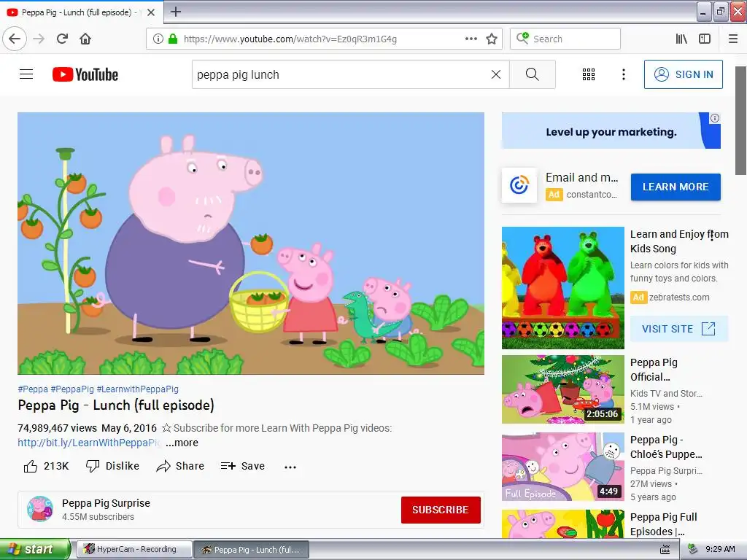Open the browser home page icon
747x560 pixels.
click(x=85, y=39)
